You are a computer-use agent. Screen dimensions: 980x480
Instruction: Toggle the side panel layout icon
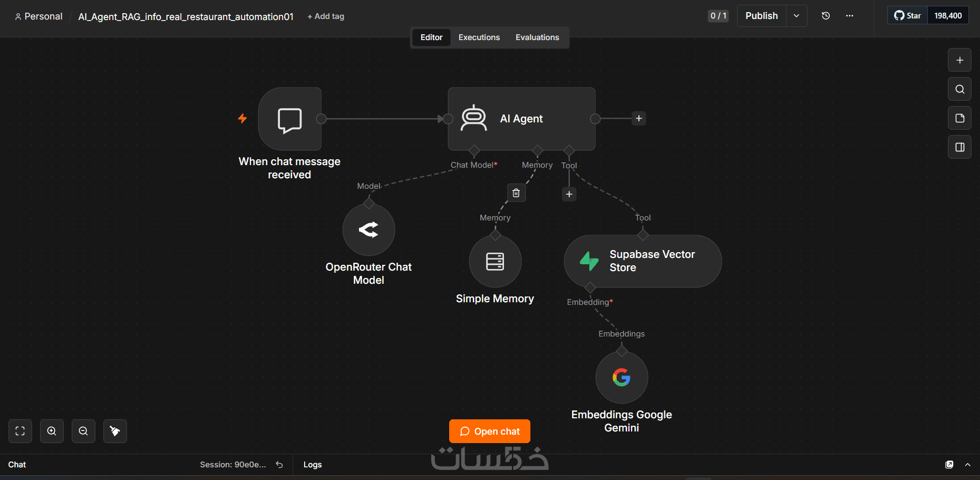(959, 147)
